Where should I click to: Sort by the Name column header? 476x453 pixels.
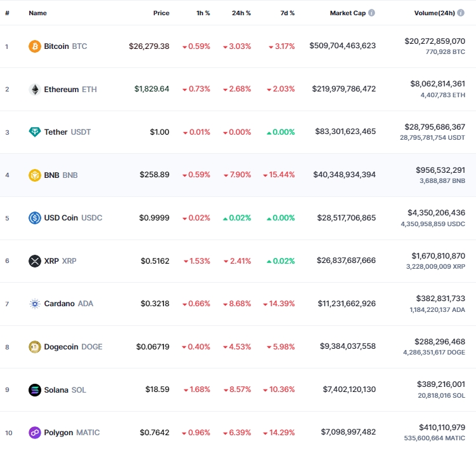37,13
